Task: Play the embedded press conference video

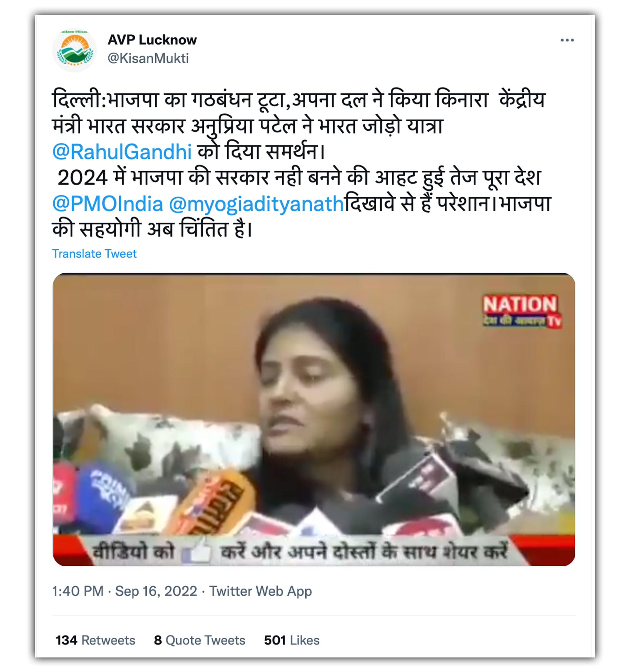Action: 314,419
